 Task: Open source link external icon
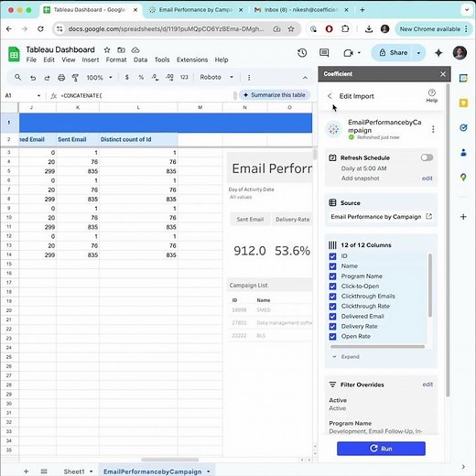pos(428,216)
